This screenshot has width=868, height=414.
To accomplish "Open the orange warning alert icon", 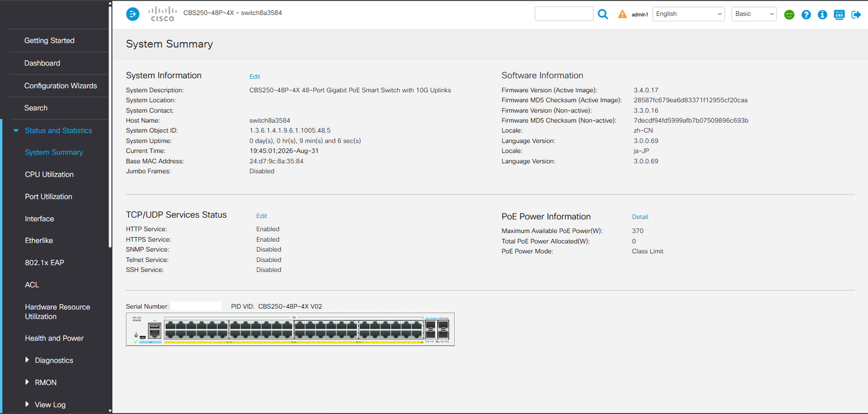I will click(622, 14).
